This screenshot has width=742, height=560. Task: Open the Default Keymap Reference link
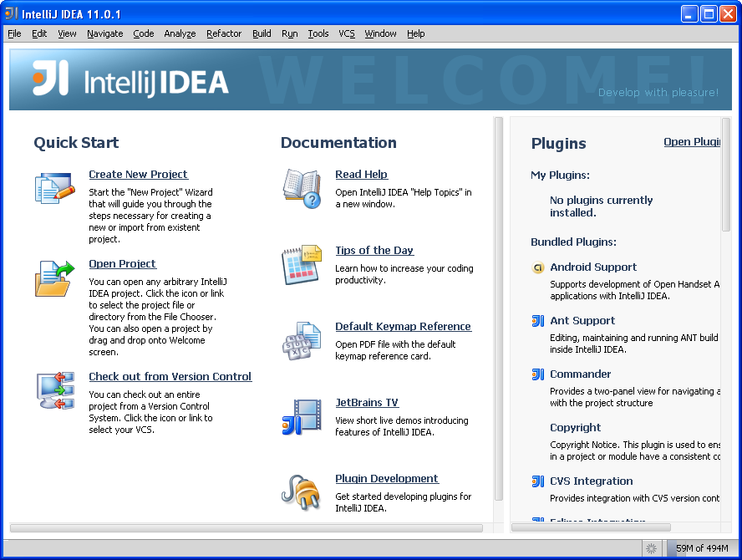click(x=404, y=326)
